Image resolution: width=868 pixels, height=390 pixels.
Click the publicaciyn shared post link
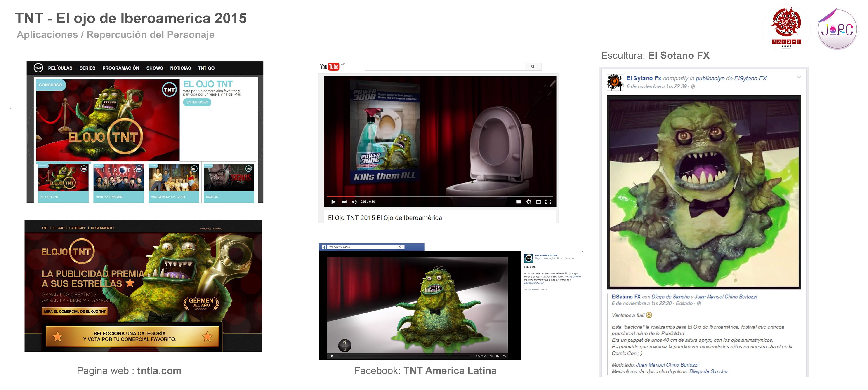(x=710, y=78)
